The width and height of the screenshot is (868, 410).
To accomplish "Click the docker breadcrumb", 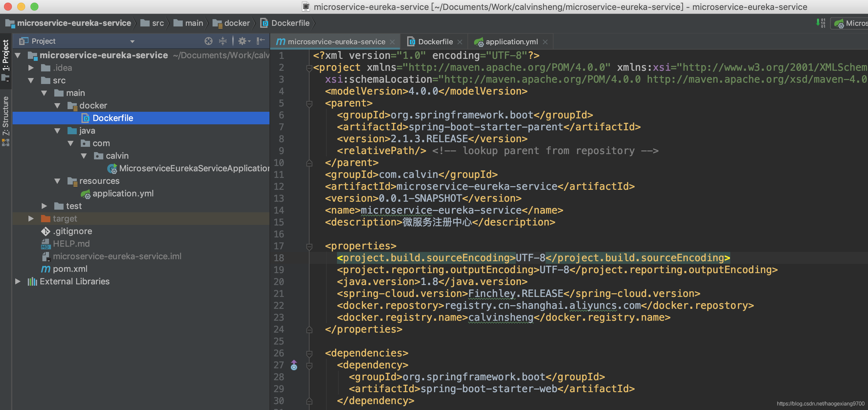I will click(x=231, y=23).
